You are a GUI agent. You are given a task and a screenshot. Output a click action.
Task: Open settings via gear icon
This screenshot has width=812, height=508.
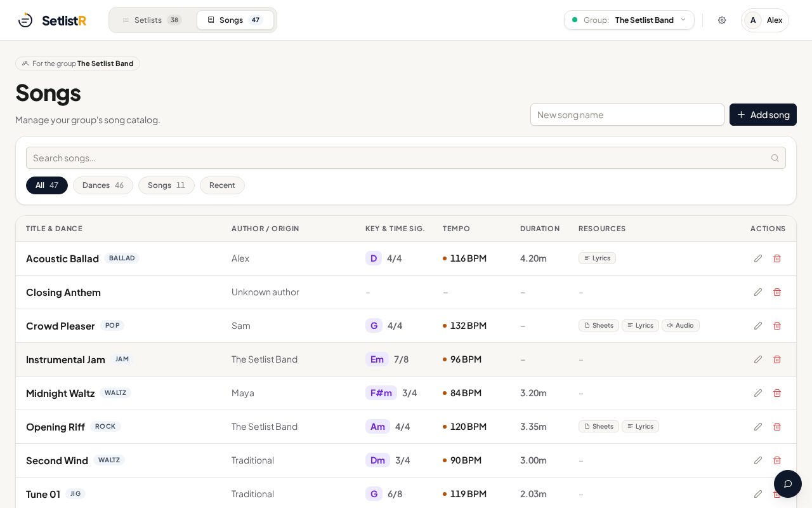(722, 20)
